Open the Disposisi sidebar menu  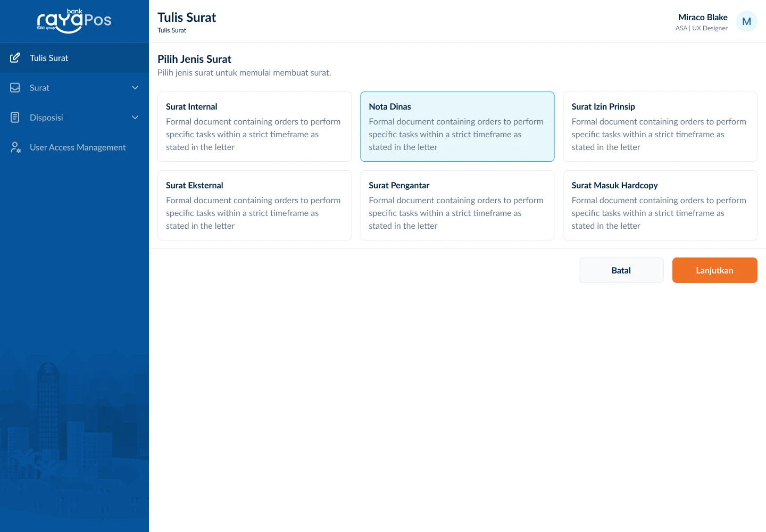74,118
